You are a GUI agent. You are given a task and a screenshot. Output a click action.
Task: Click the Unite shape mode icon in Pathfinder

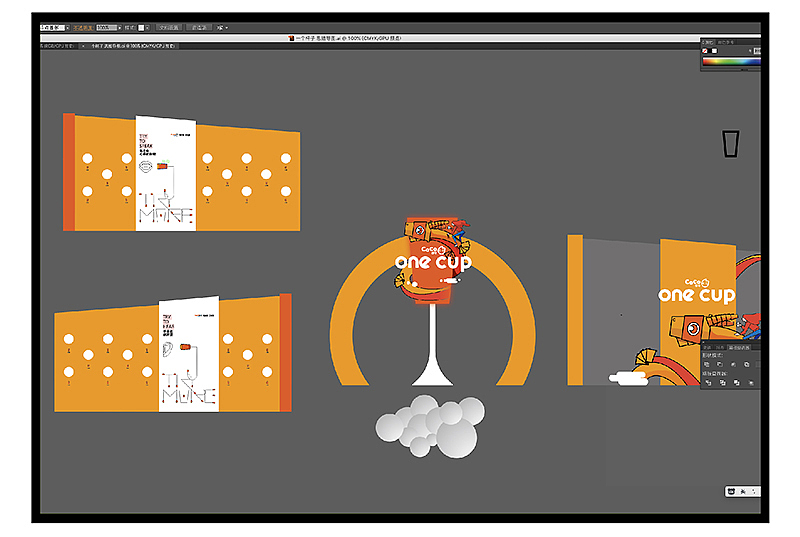[707, 364]
